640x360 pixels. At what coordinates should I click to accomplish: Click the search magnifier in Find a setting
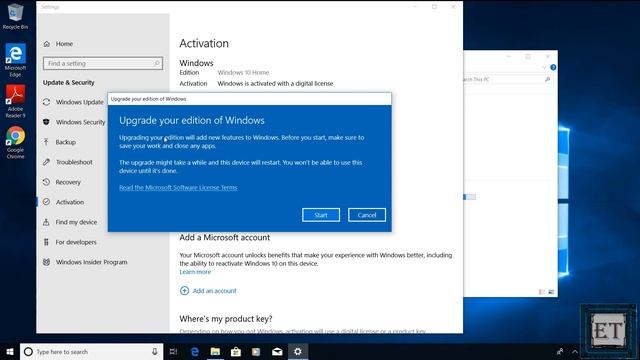click(x=157, y=63)
